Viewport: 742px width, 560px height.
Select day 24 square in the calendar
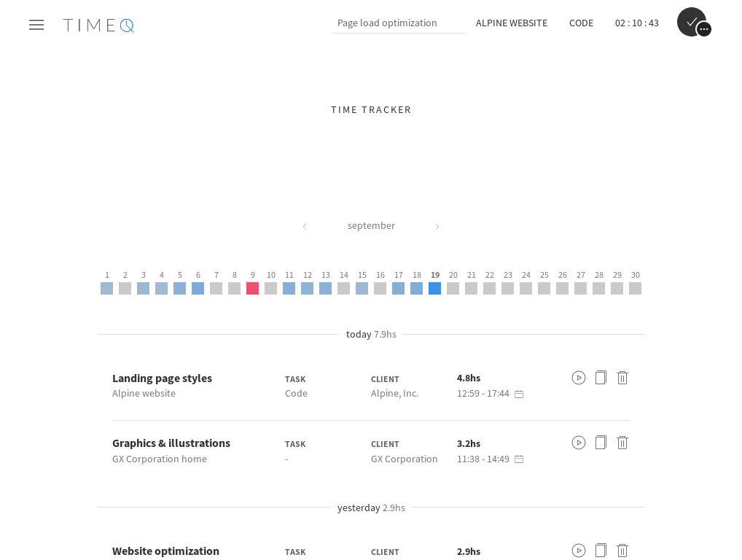click(526, 288)
